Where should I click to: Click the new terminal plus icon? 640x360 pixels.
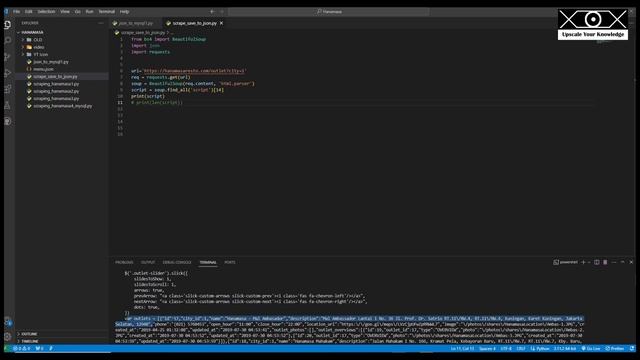point(583,262)
